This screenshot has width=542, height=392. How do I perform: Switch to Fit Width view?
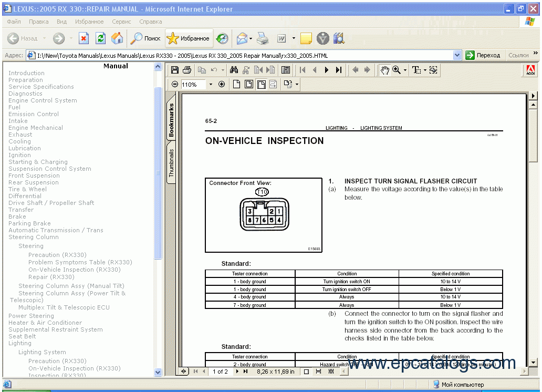pos(262,84)
